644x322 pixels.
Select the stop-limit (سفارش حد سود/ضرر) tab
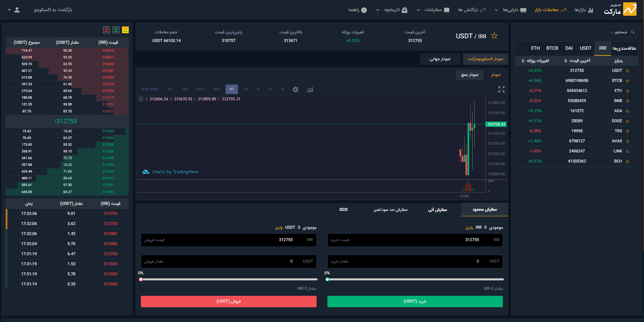click(x=390, y=210)
